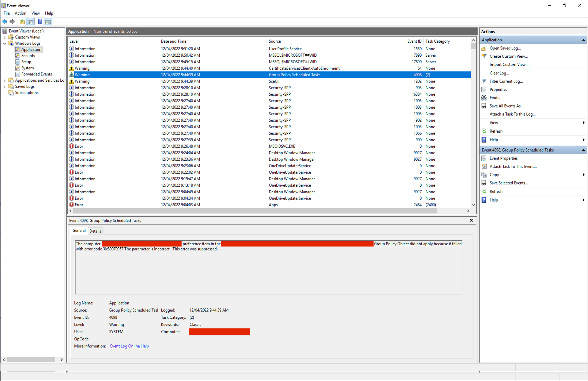Click the Find binoculars icon
Screen dimensions: 588x381
tap(484, 98)
